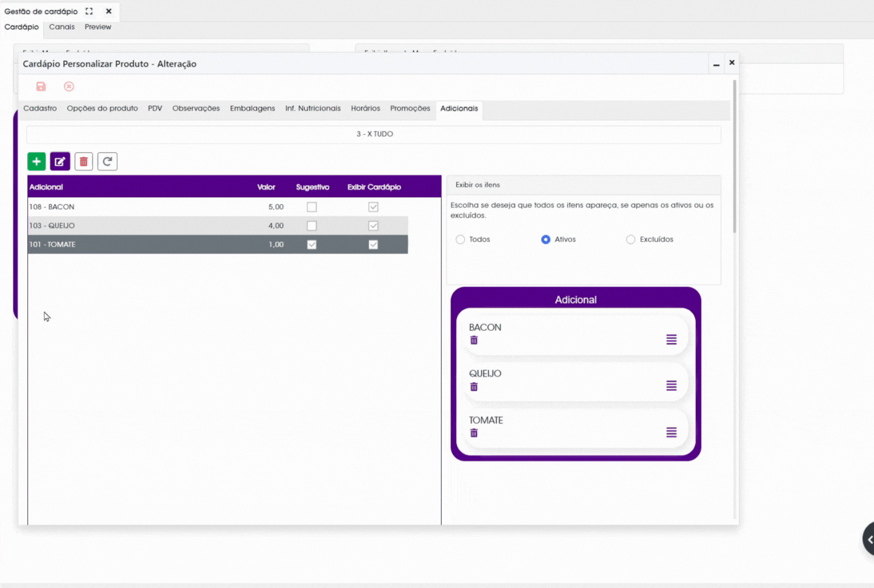The image size is (874, 588).
Task: Toggle Sugestivo checkbox for QUEIJO
Action: tap(312, 226)
